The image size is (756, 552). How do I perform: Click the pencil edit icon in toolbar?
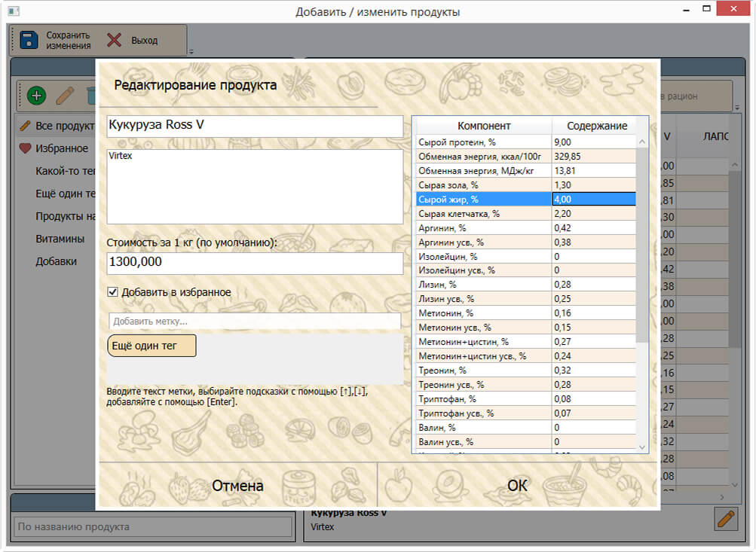[65, 96]
